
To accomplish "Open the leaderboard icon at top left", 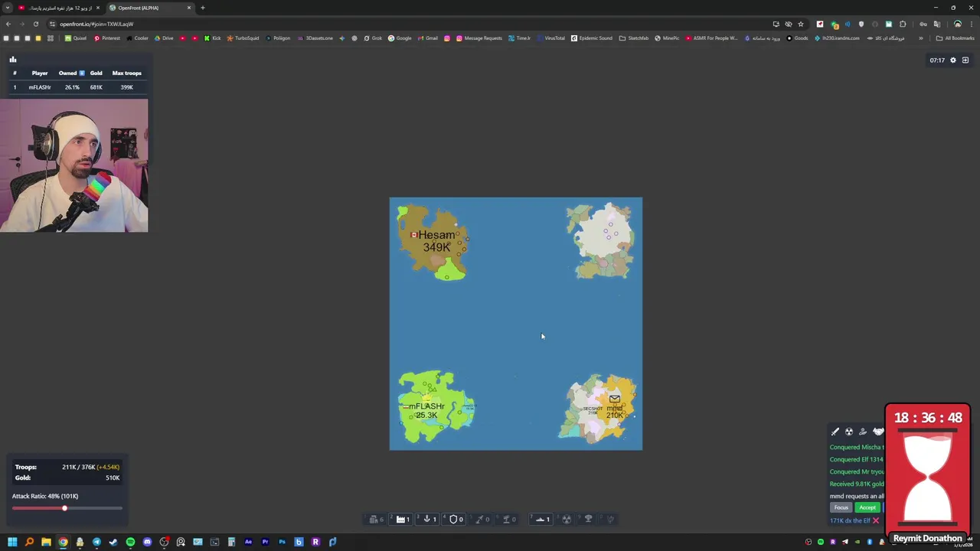I will click(12, 59).
